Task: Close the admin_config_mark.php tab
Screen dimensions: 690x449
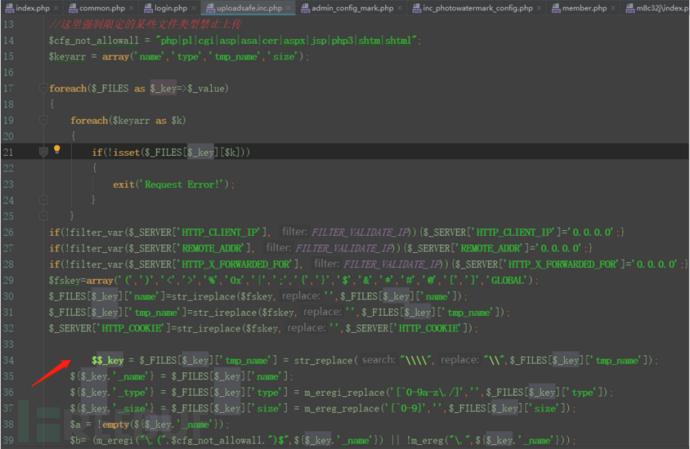Action: (400, 8)
